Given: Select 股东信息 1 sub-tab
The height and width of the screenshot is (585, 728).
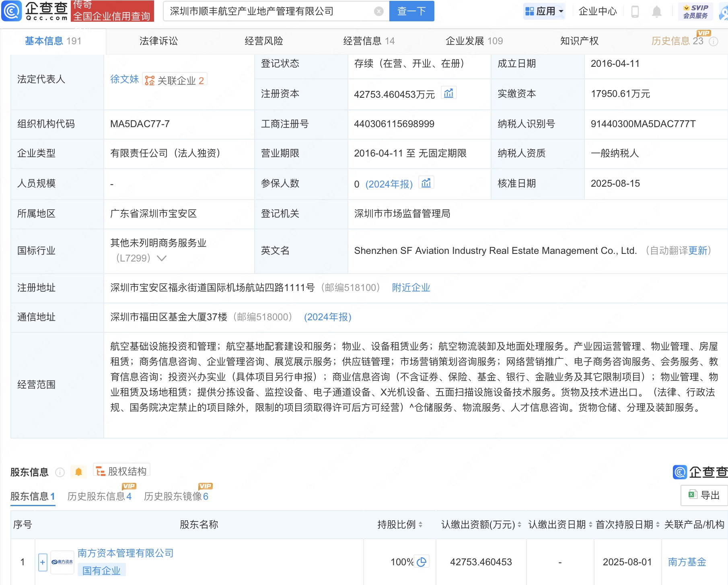Looking at the screenshot, I should (33, 496).
